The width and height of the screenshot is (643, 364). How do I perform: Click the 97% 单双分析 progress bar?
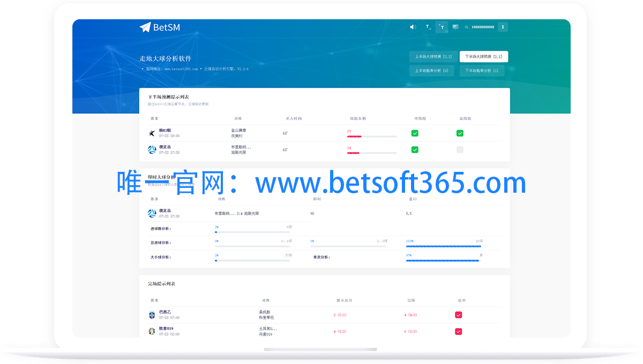point(444,261)
